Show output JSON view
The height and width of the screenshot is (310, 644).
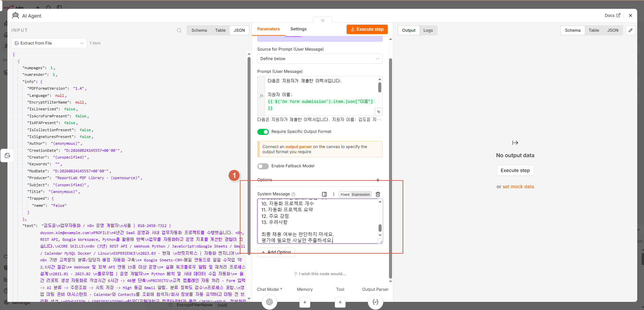[x=613, y=30]
